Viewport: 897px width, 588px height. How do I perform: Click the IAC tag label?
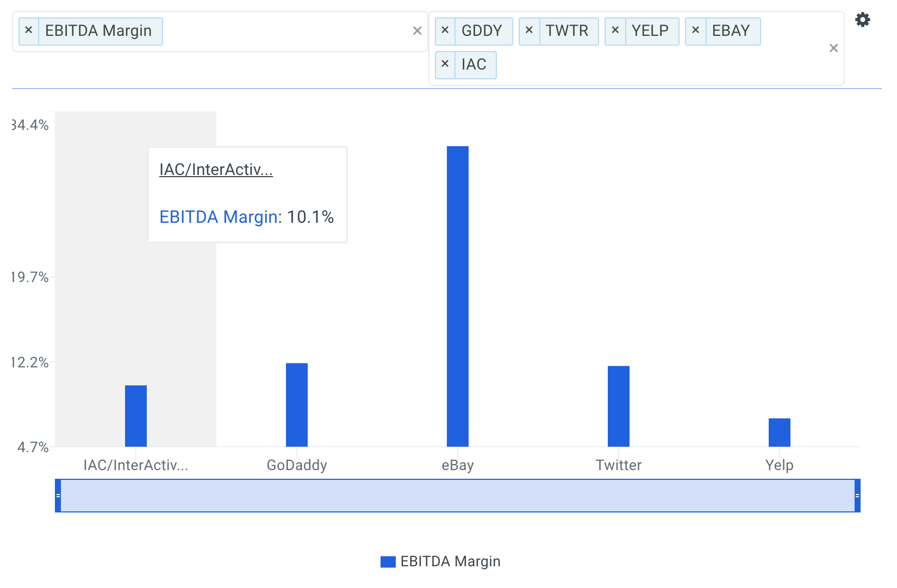(474, 65)
